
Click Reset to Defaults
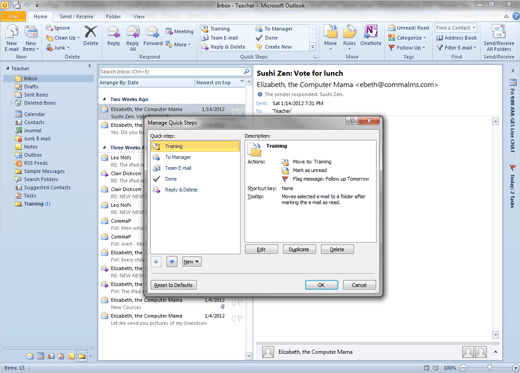[174, 285]
